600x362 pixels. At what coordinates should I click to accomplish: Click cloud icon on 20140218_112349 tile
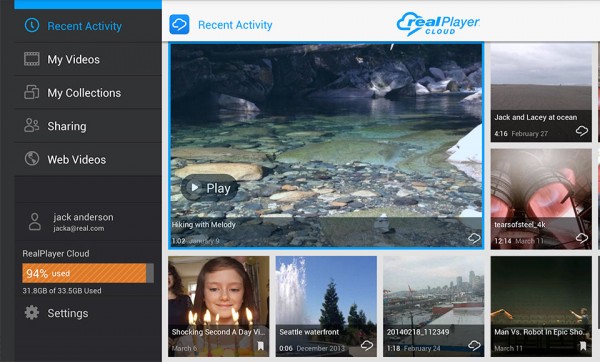(474, 346)
